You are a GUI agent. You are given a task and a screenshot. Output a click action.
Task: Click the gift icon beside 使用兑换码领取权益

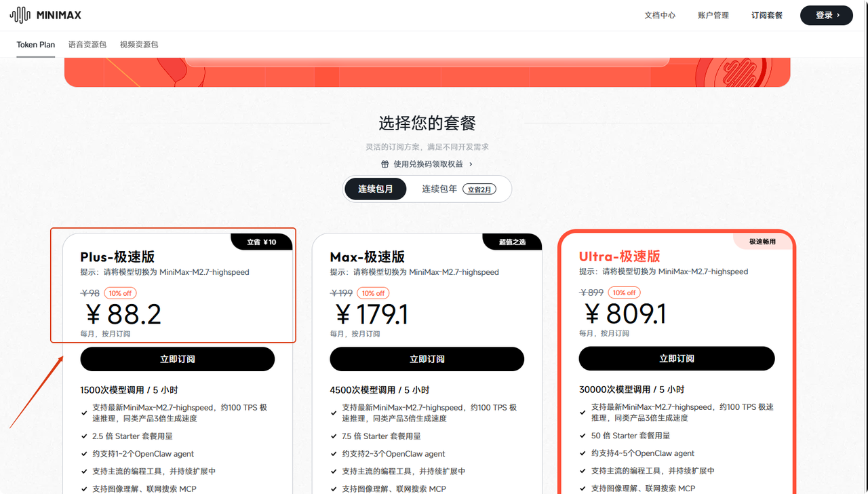pos(385,164)
